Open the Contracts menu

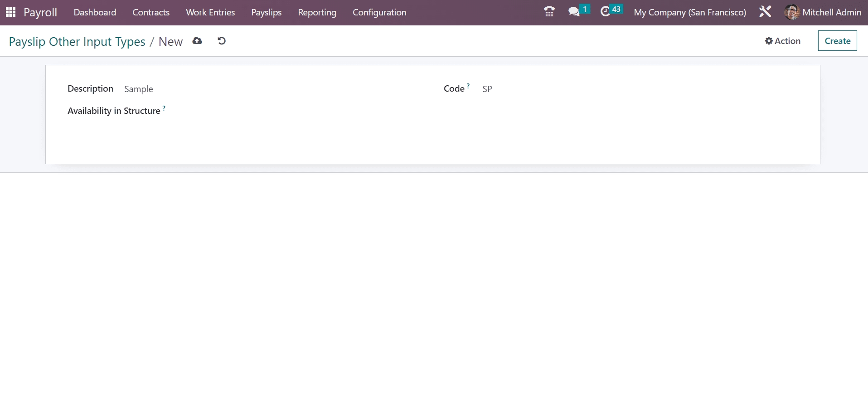[151, 12]
